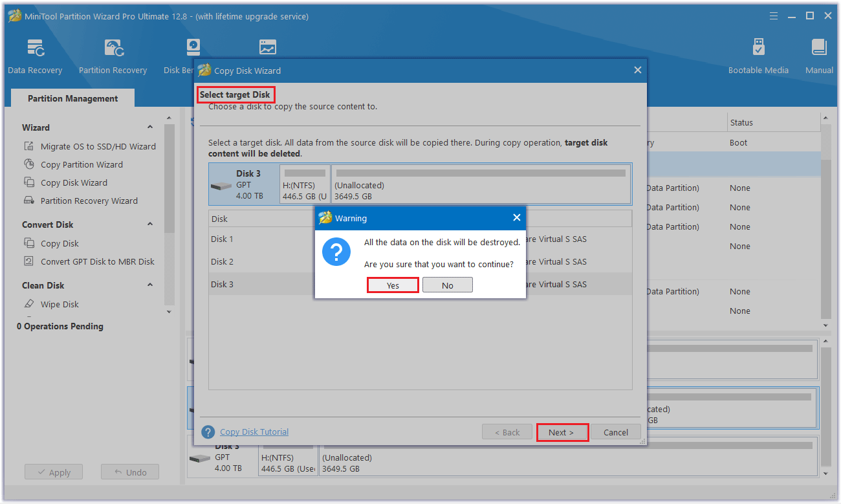Click sidebar scroll down arrow
841x504 pixels.
(x=169, y=312)
